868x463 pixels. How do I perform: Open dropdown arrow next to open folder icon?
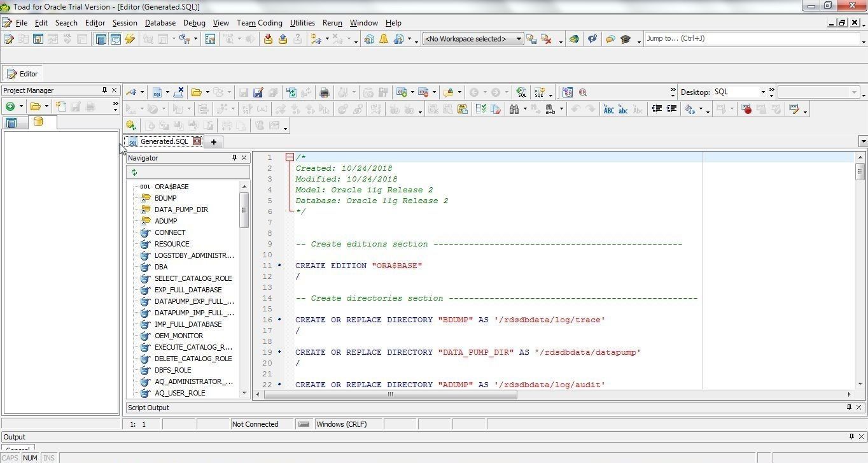click(x=207, y=92)
